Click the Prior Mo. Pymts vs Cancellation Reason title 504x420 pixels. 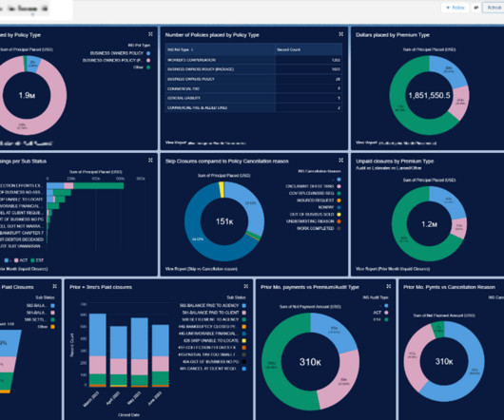point(449,287)
